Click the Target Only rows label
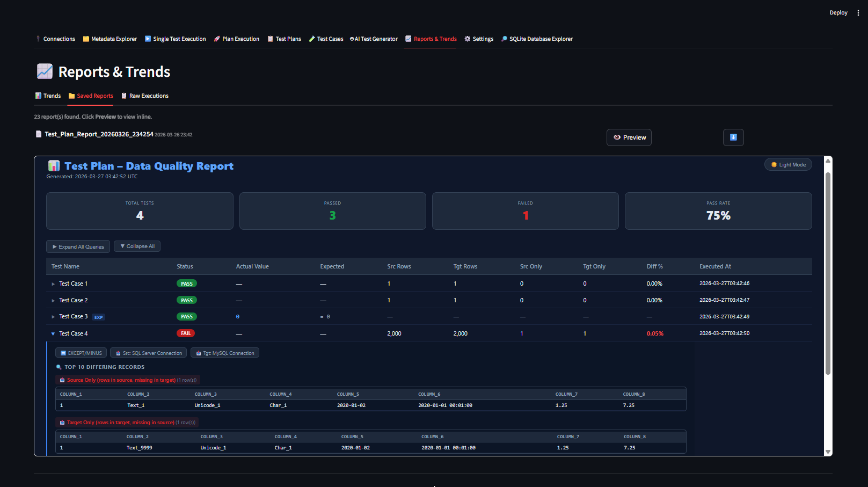 point(127,423)
